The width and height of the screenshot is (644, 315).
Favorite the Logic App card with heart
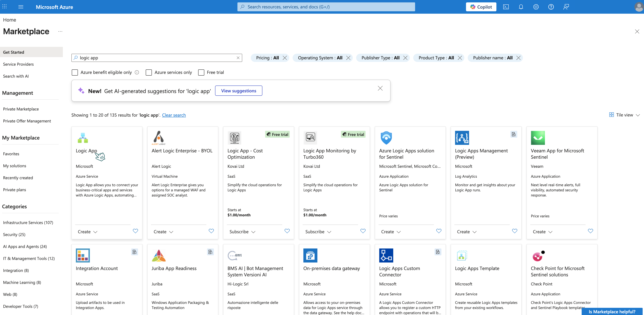tap(135, 231)
